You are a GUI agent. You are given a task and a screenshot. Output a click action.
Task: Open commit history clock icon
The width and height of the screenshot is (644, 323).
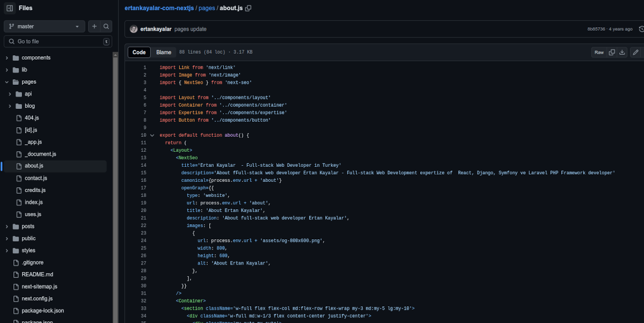coord(641,29)
